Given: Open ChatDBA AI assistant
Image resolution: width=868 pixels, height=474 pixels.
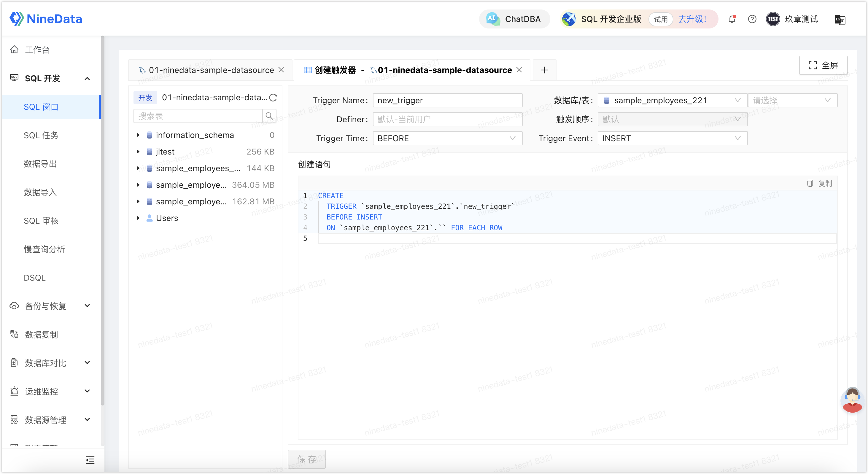Looking at the screenshot, I should point(514,19).
